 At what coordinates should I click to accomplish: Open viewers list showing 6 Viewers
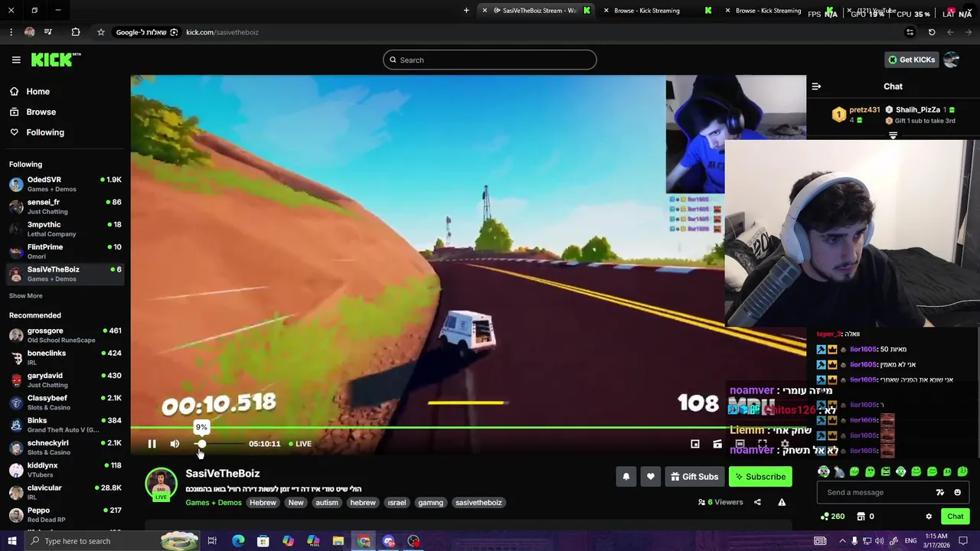(720, 502)
